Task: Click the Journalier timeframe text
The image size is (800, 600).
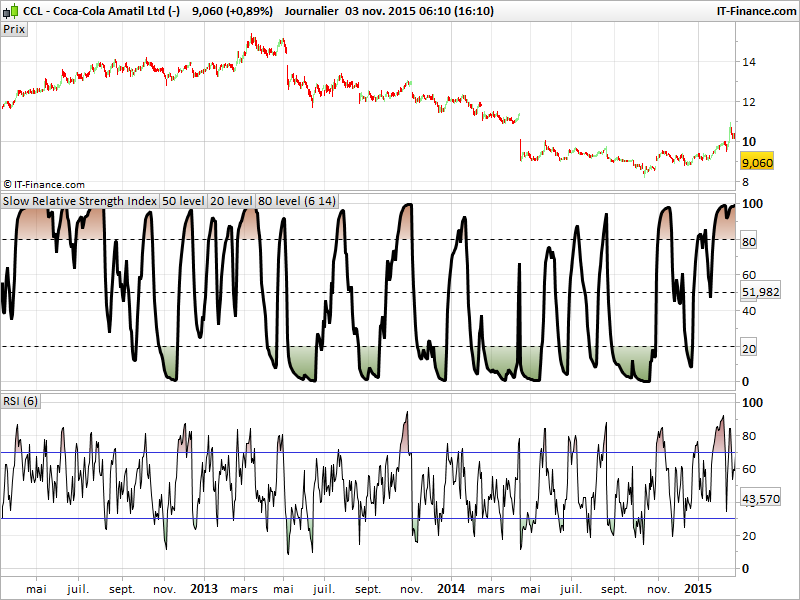Action: click(311, 11)
